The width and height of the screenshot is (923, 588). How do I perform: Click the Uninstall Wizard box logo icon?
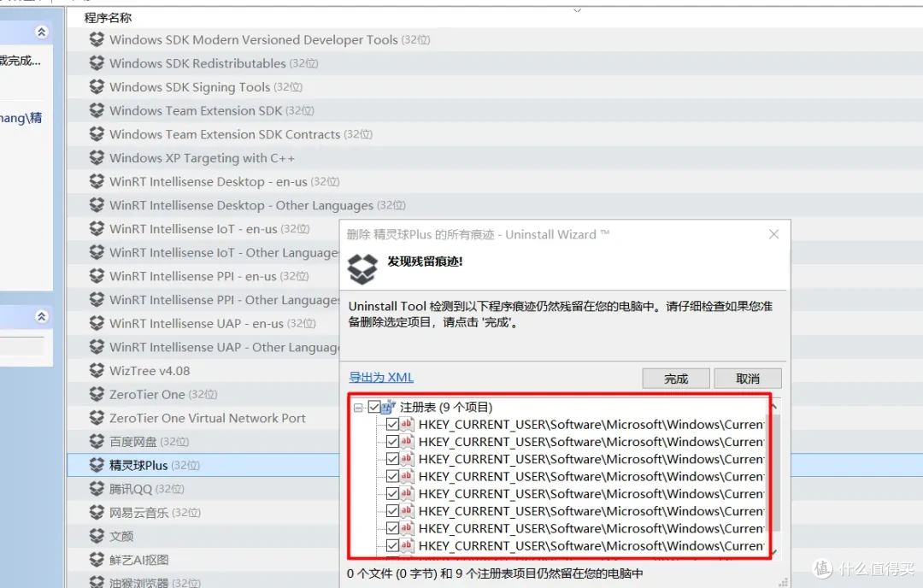click(362, 269)
